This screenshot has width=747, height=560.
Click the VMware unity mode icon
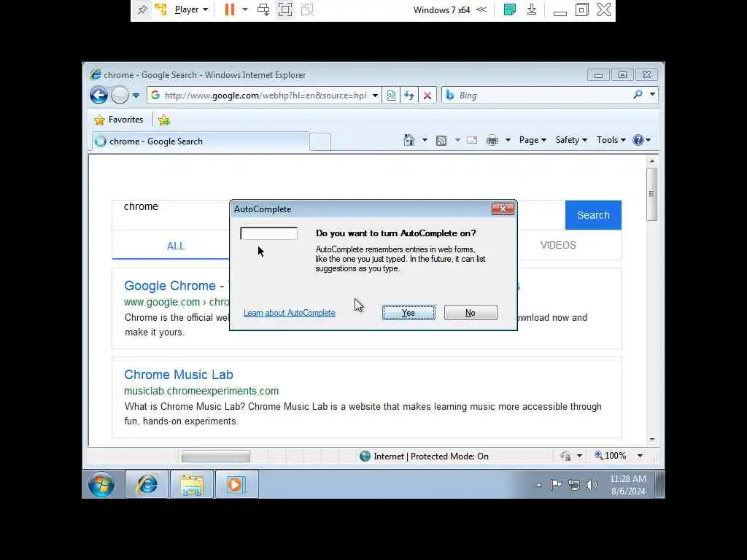click(x=307, y=9)
